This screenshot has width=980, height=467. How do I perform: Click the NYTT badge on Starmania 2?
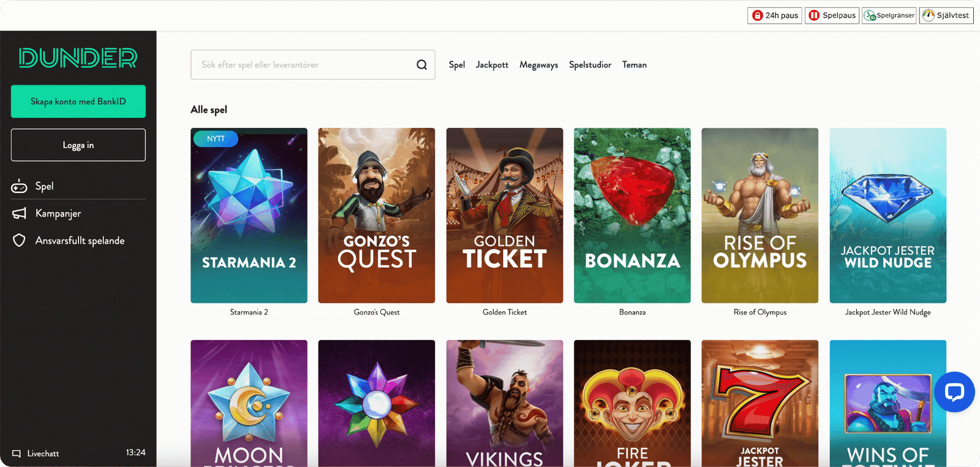click(216, 139)
